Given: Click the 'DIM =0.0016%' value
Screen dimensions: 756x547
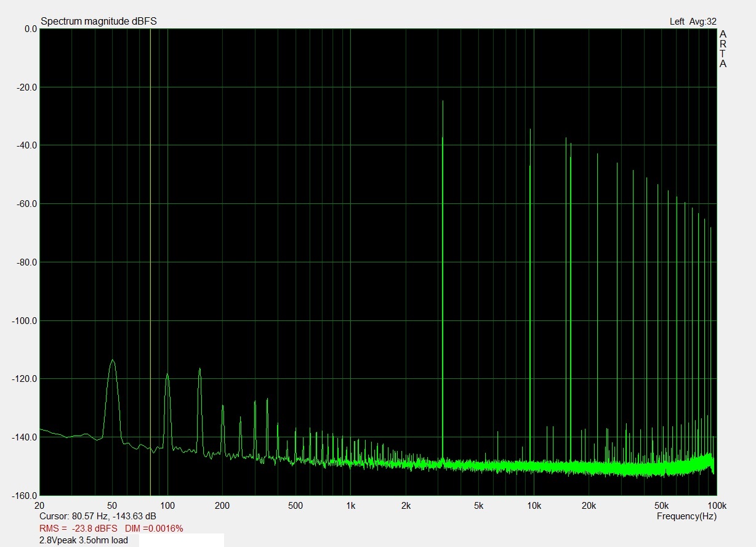Looking at the screenshot, I should (x=154, y=529).
